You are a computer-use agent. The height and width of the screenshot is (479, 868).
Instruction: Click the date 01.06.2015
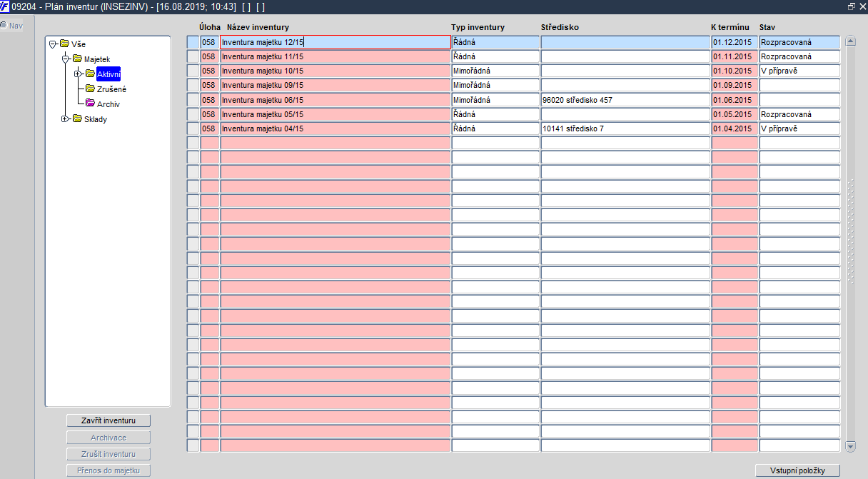tap(735, 99)
